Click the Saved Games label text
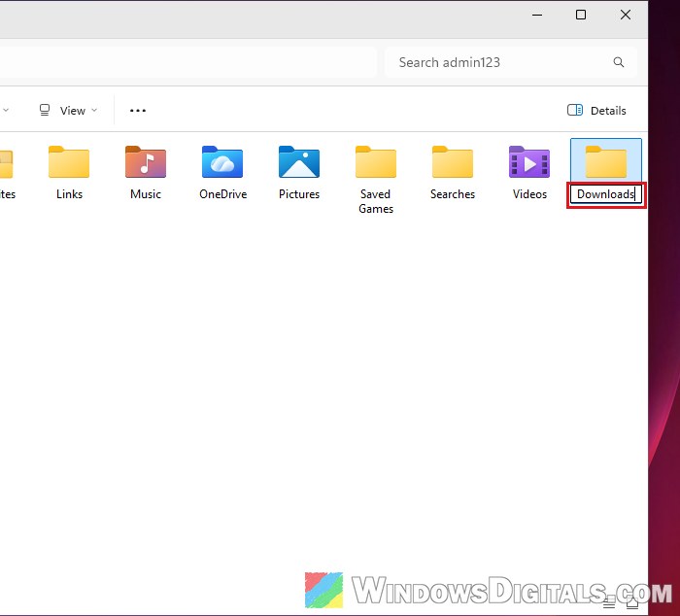 376,202
